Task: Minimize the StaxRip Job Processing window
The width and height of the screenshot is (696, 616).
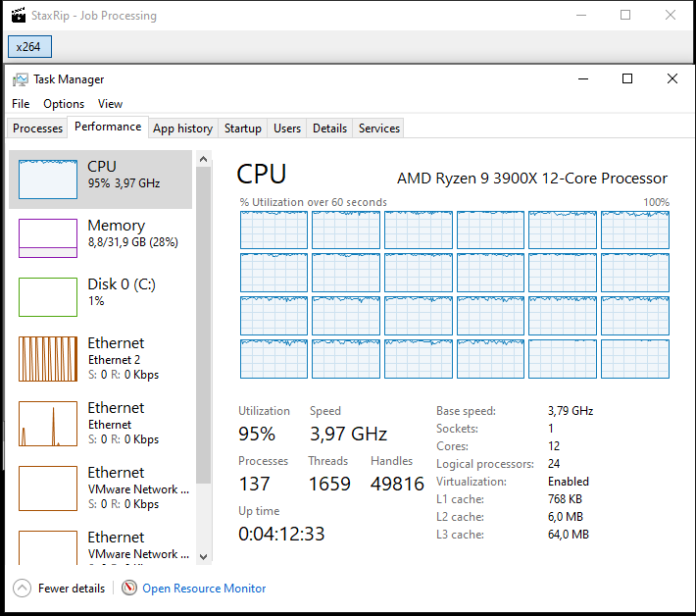Action: coord(581,15)
